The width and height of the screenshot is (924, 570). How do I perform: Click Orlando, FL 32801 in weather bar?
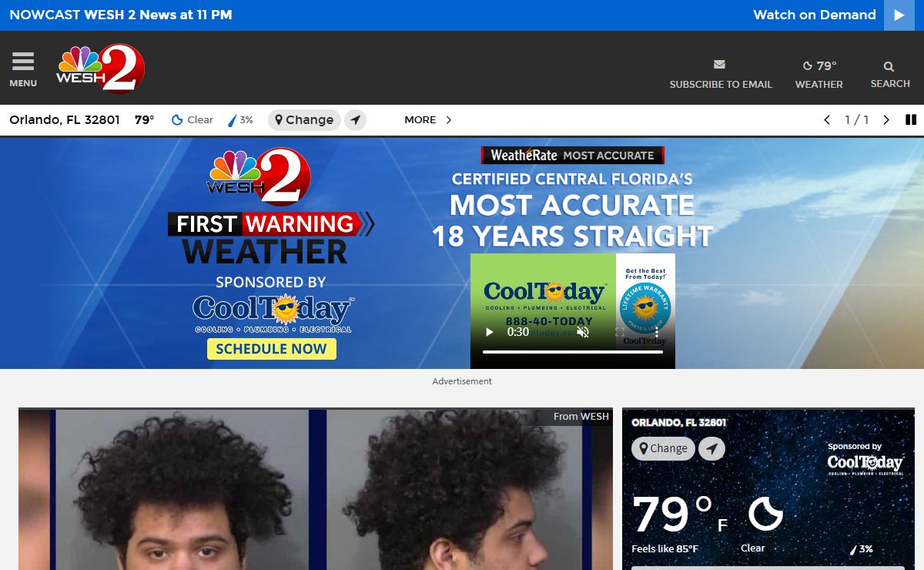(x=65, y=120)
